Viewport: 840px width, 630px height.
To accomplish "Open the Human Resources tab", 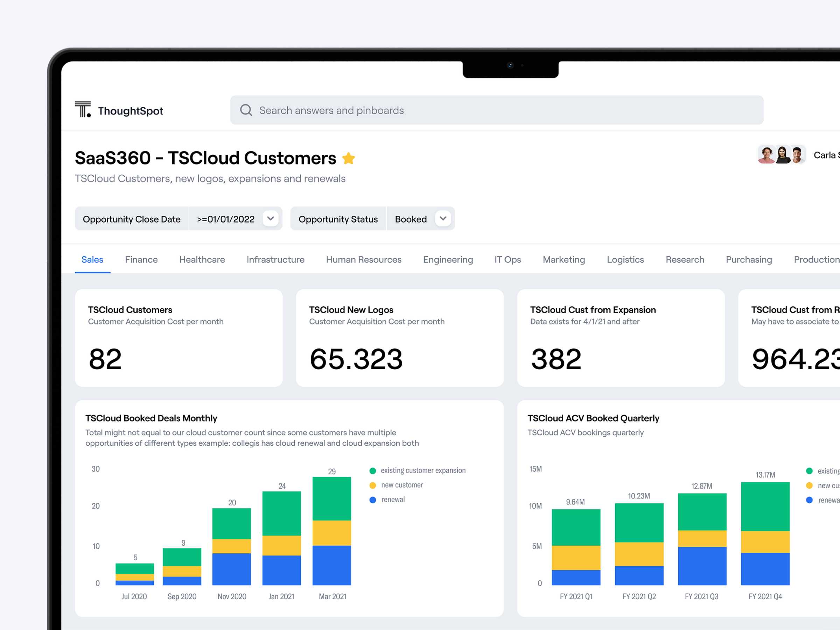I will 363,259.
